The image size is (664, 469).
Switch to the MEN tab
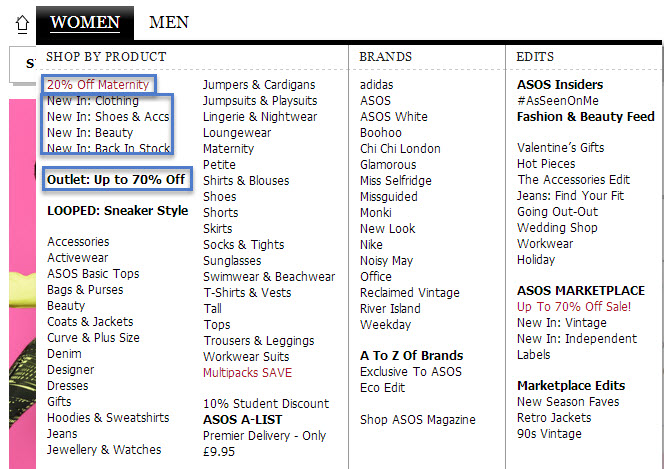tap(169, 22)
